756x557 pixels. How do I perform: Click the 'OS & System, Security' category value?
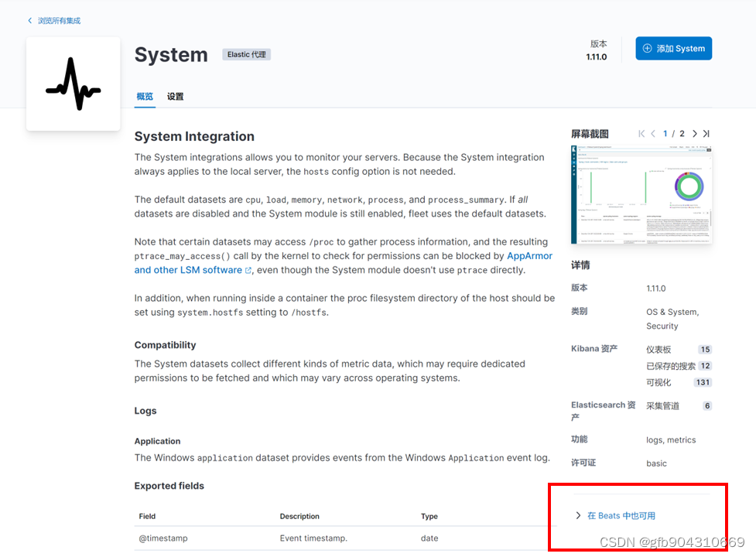coord(672,319)
